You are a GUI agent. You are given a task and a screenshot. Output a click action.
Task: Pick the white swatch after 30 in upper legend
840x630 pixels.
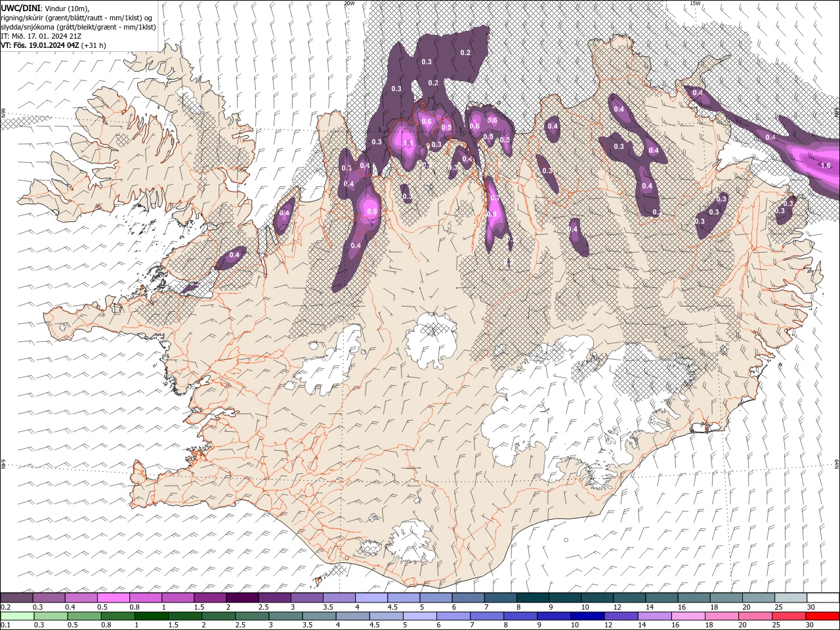point(823,598)
